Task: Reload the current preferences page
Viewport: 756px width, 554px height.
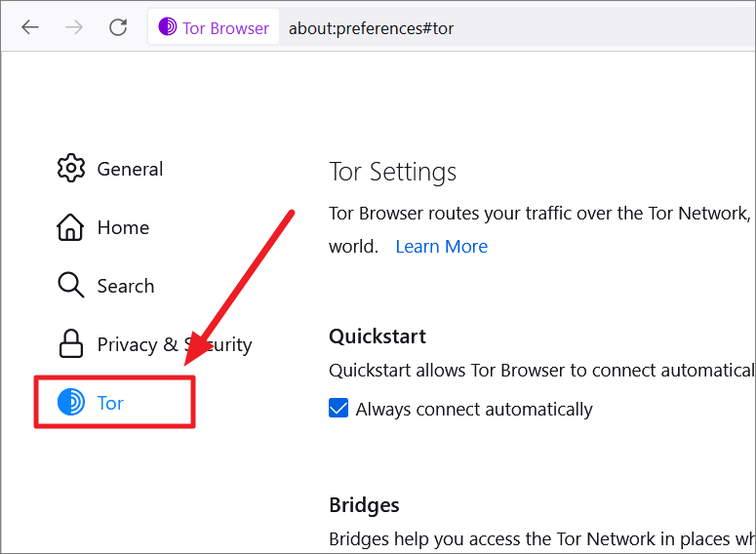Action: (118, 27)
